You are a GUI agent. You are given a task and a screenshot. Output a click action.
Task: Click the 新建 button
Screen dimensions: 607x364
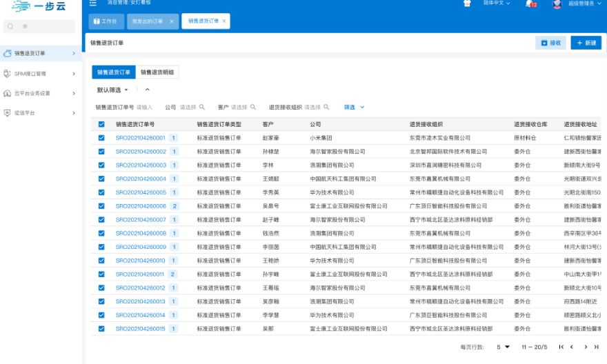point(586,43)
